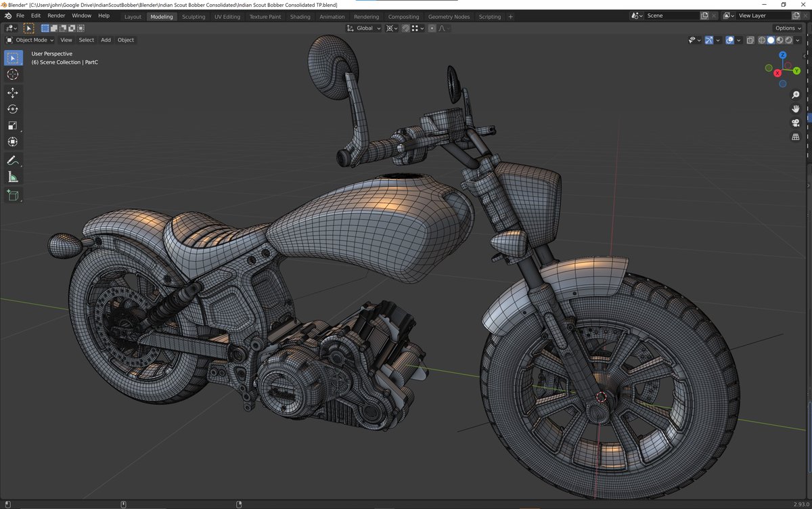Set selection mode to new selection icon
The image size is (812, 509).
click(45, 28)
